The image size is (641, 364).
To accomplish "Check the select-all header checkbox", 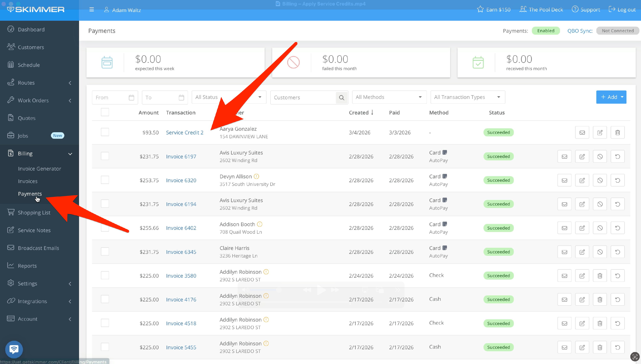I will [x=105, y=112].
